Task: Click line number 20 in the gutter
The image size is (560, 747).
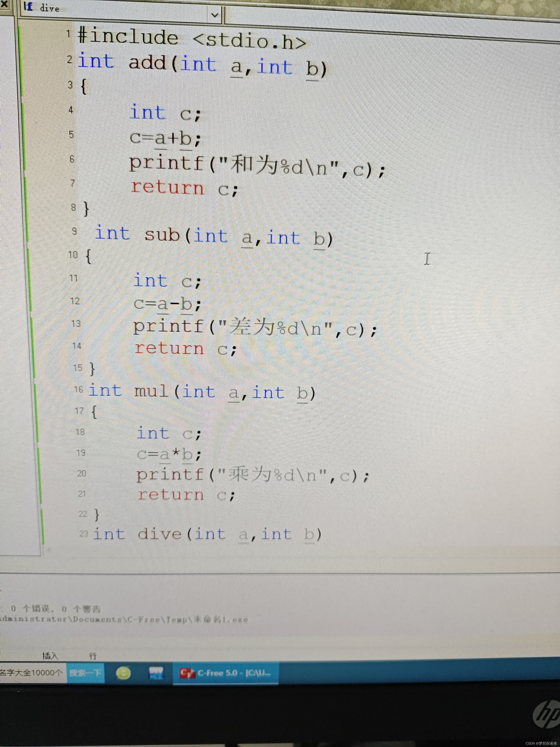Action: click(82, 473)
